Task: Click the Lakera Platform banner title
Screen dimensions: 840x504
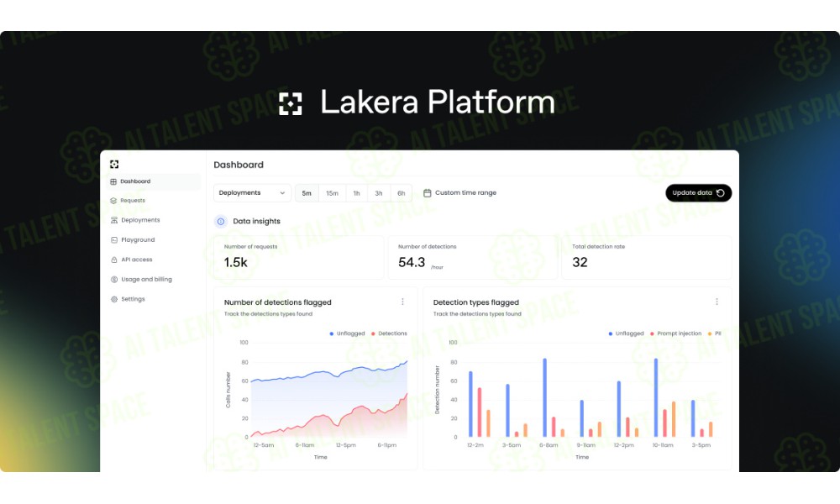Action: click(x=438, y=102)
